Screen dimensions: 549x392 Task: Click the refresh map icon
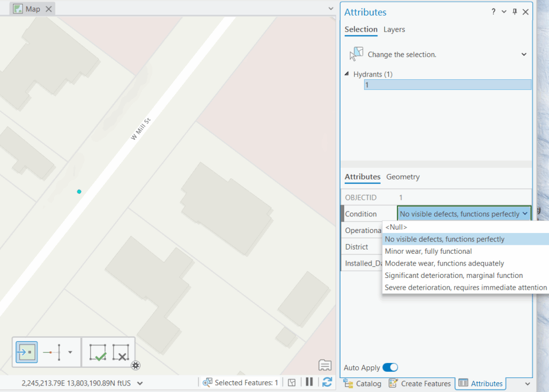pos(327,382)
